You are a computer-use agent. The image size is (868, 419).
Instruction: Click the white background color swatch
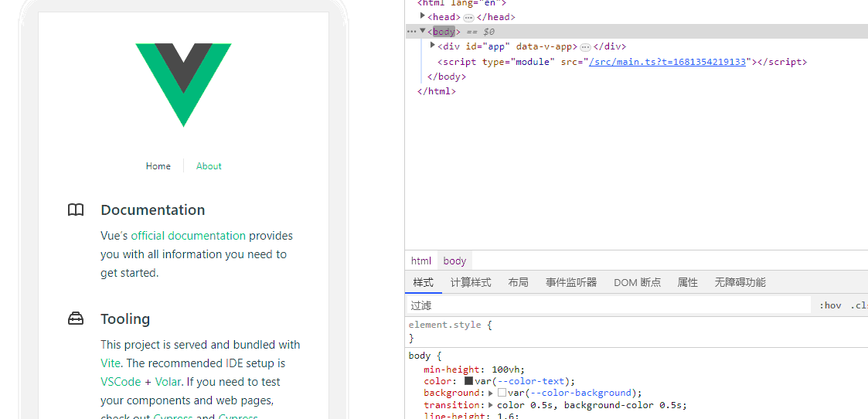pos(502,393)
